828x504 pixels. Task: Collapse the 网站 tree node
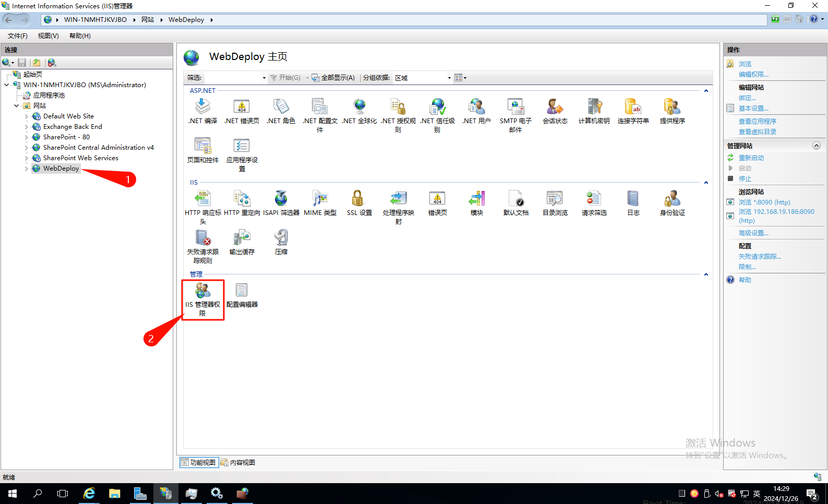tap(17, 106)
